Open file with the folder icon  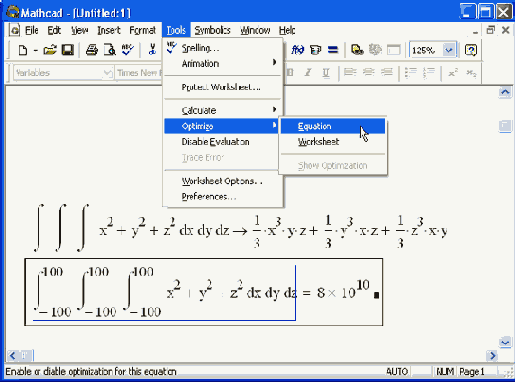[50, 50]
